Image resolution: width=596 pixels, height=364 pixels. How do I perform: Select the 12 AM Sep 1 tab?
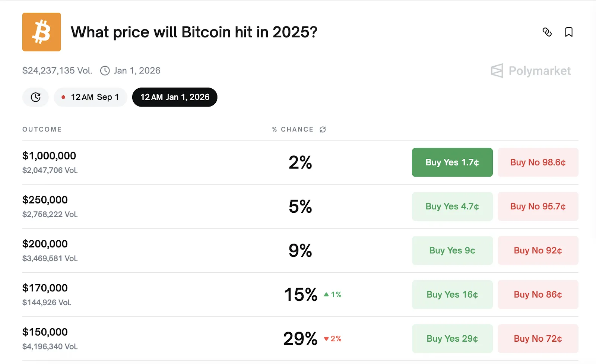(x=91, y=97)
